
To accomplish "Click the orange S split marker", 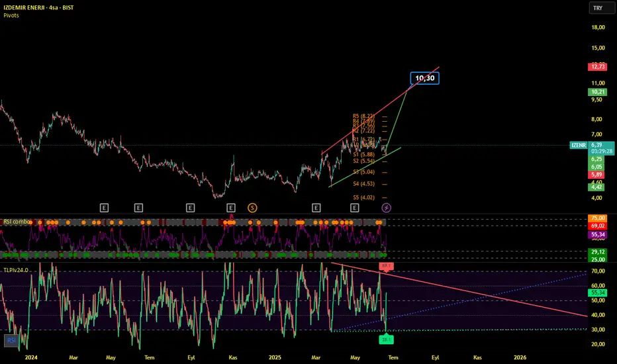I will click(252, 208).
